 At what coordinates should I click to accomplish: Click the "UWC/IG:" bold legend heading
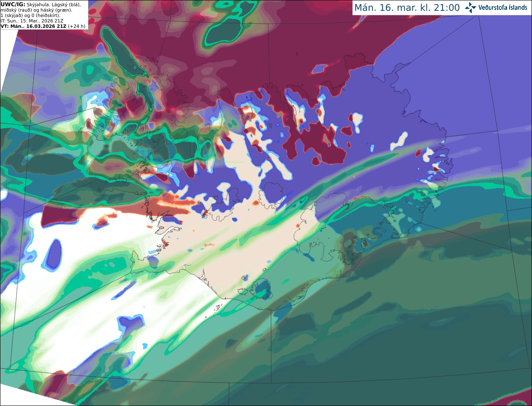click(13, 4)
